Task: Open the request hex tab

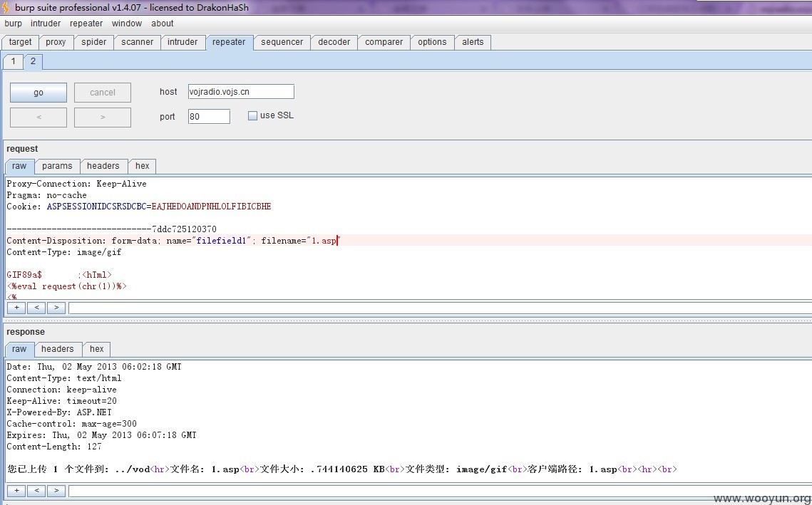Action: pos(143,166)
